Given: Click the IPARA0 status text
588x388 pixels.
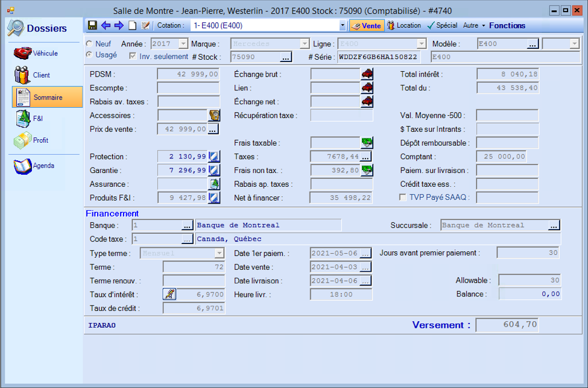Looking at the screenshot, I should pyautogui.click(x=102, y=325).
